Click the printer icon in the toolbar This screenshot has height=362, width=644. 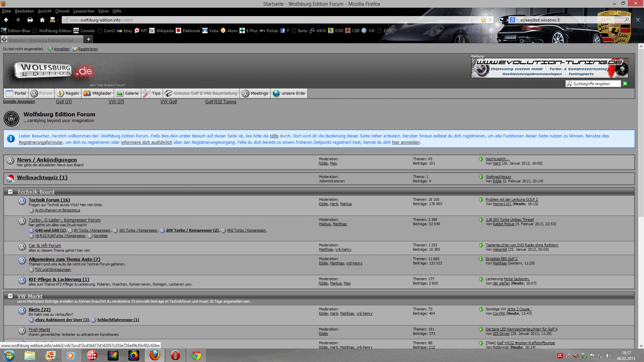30,20
